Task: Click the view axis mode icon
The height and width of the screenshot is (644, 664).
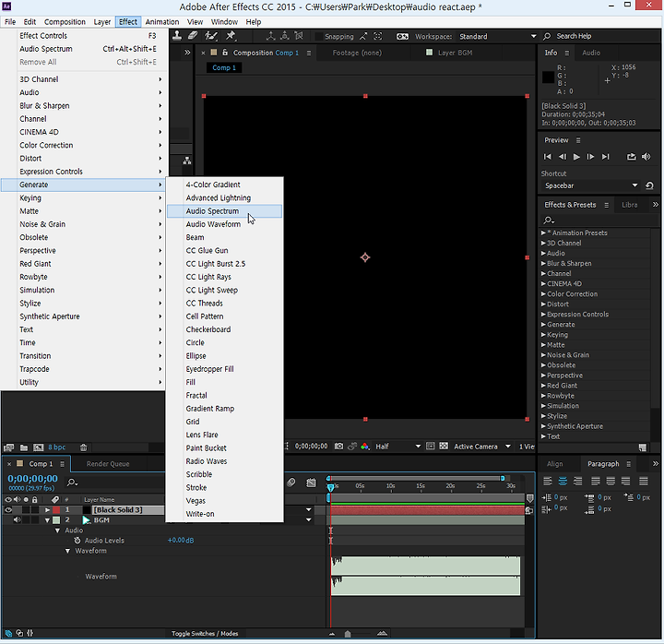Action: (x=299, y=36)
